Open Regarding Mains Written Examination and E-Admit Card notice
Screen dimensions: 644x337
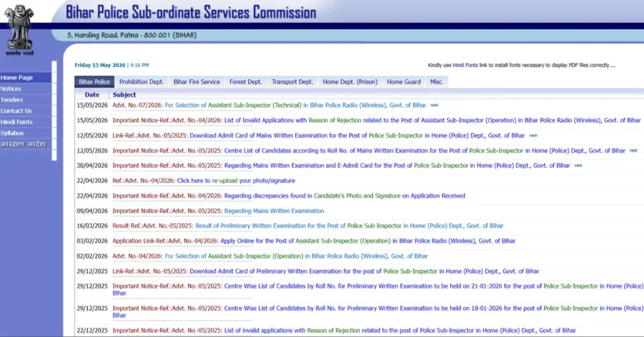coord(341,165)
